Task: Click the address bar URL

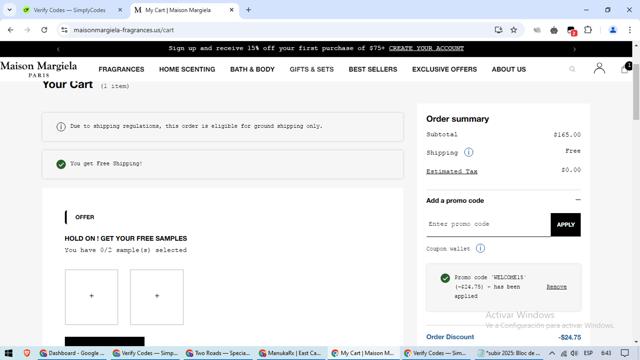Action: (x=124, y=30)
